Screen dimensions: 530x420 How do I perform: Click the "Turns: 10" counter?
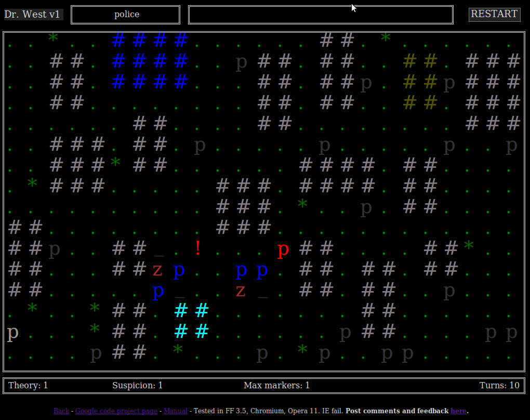pos(499,385)
